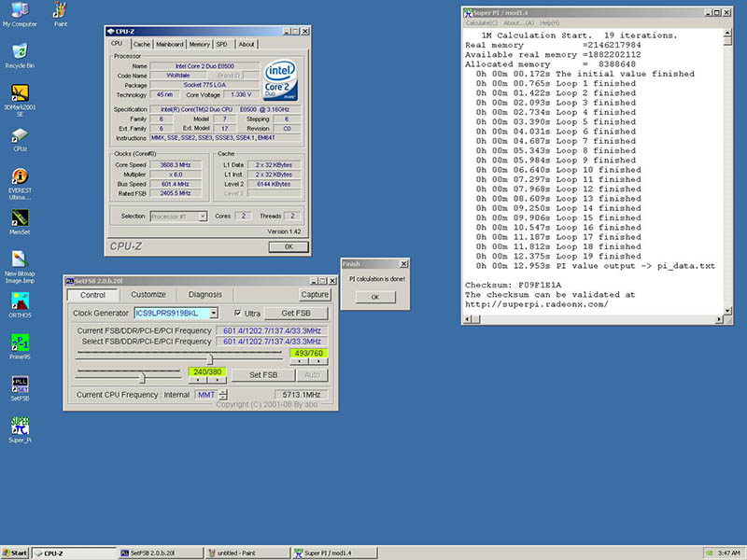The height and width of the screenshot is (560, 747).
Task: Launch the Paint desktop shortcut
Action: pos(60,14)
